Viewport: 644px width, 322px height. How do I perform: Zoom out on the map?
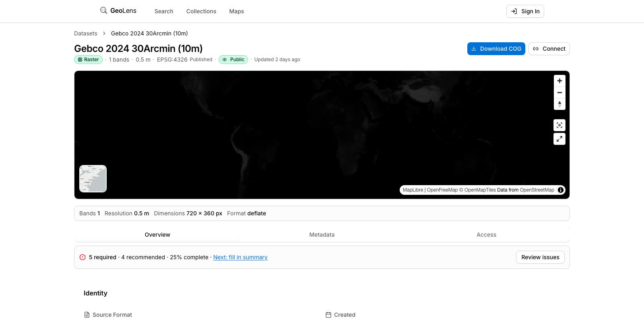559,93
